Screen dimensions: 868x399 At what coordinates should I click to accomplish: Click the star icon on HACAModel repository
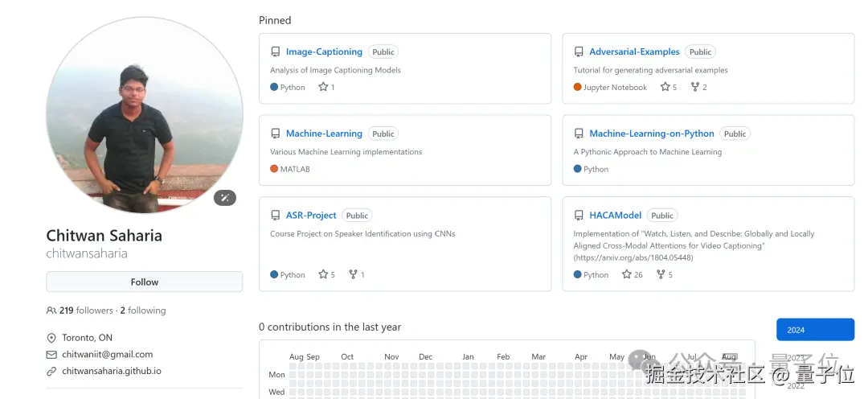point(627,274)
